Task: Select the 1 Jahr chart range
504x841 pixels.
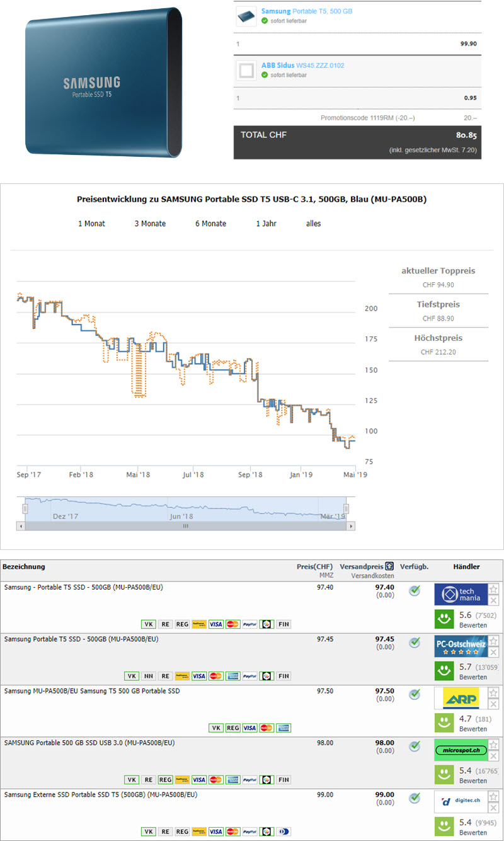Action: 266,224
